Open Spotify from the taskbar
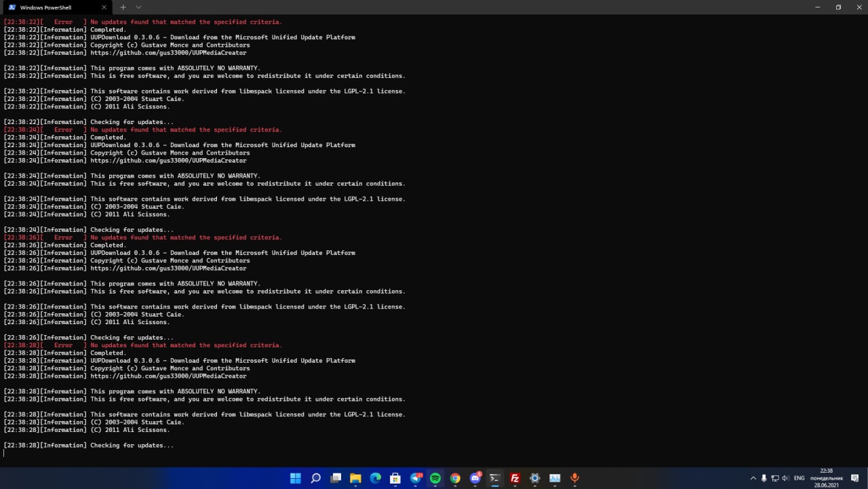This screenshot has width=868, height=489. [435, 478]
